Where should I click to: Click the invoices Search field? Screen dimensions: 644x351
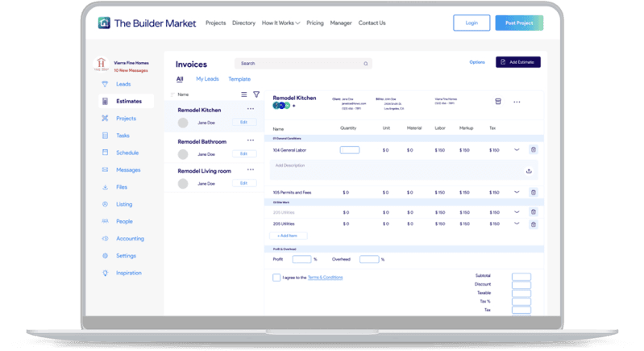[x=303, y=64]
